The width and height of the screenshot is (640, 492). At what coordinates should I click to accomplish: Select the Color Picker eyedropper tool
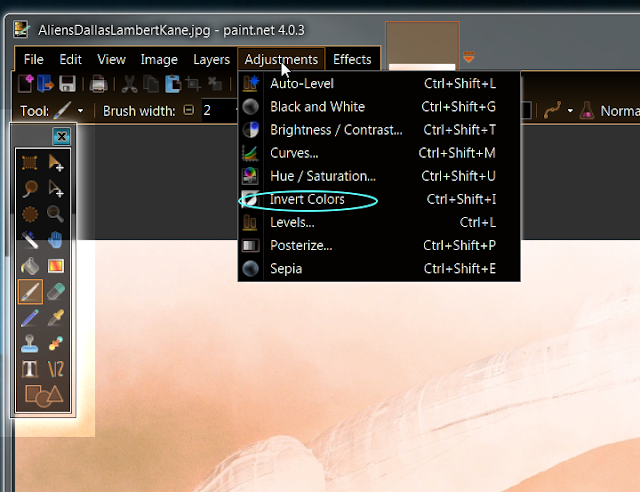(56, 318)
